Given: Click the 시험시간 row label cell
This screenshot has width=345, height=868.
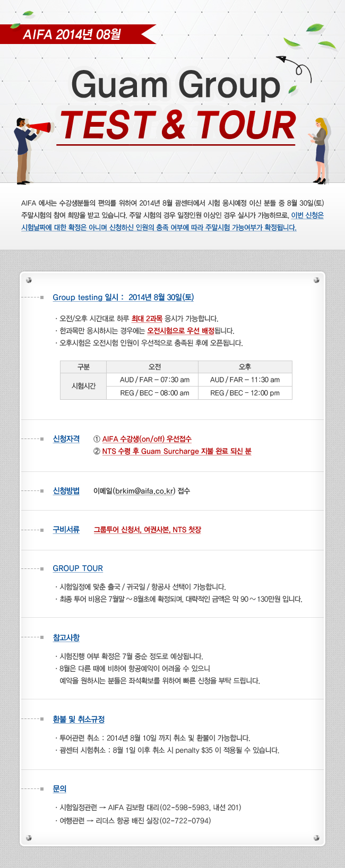Looking at the screenshot, I should [83, 386].
